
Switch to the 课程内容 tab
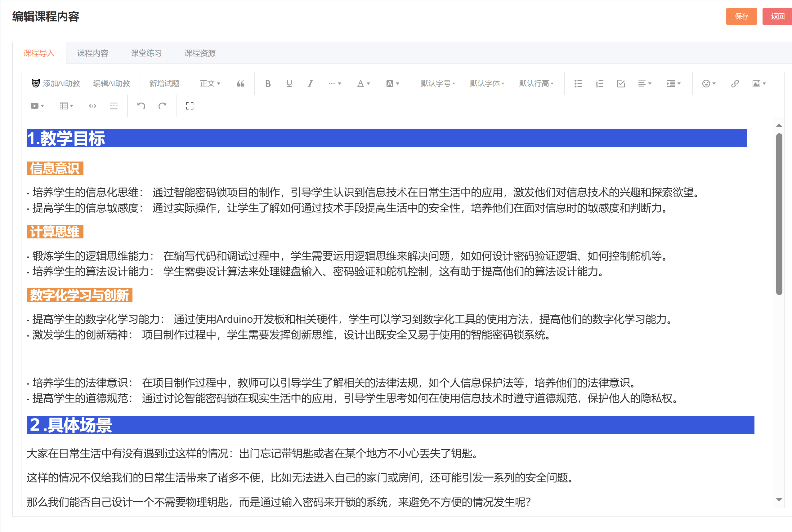click(93, 53)
